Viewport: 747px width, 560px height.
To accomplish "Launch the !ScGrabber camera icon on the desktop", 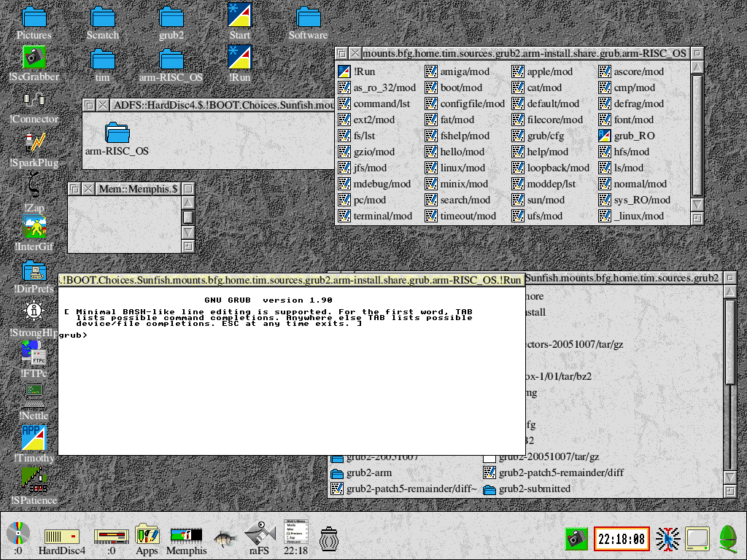I will 34,64.
